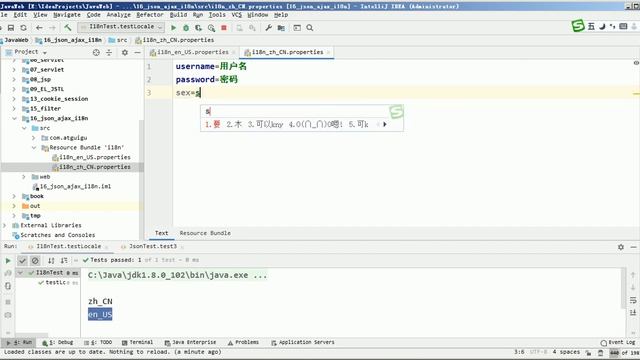Screen dimensions: 640x360
Task: Open the Event Log
Action: coord(618,342)
